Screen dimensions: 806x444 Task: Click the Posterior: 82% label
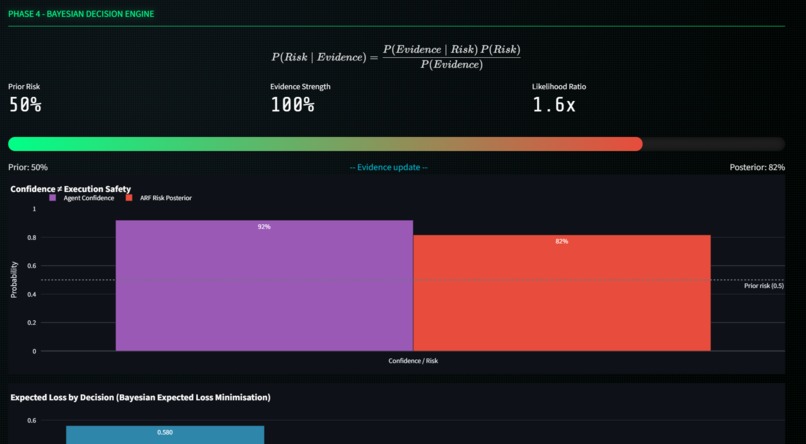pos(757,168)
